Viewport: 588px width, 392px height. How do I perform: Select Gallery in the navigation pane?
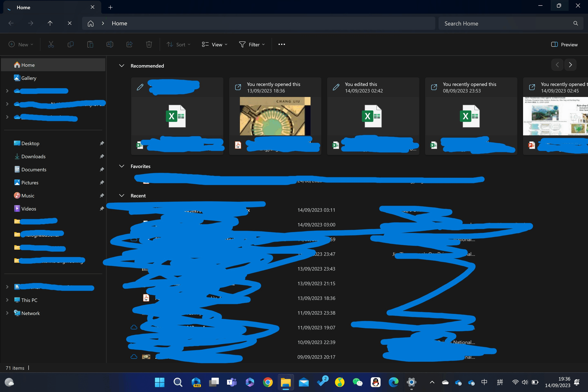point(29,78)
